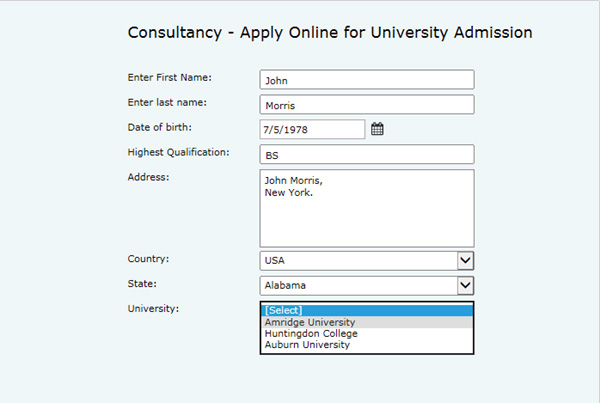Click the University label text
This screenshot has height=403, width=600.
click(x=153, y=308)
